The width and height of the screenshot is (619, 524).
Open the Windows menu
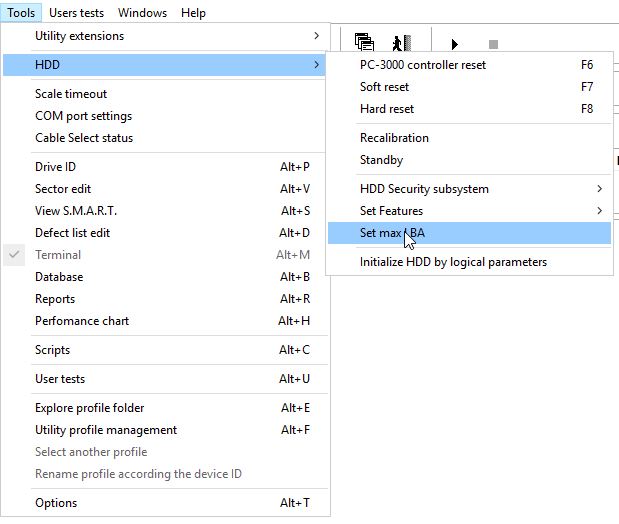point(142,13)
